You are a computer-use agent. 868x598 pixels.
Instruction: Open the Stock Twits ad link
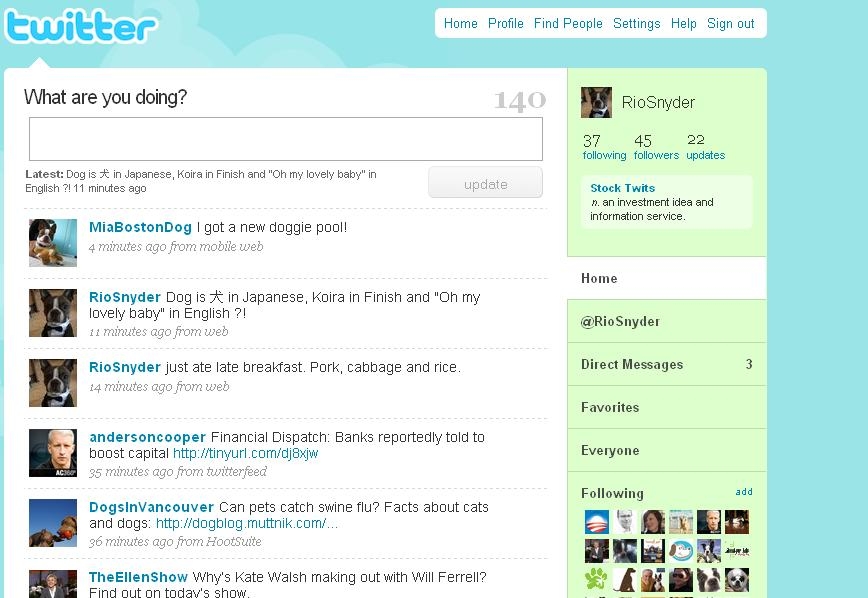coord(622,188)
